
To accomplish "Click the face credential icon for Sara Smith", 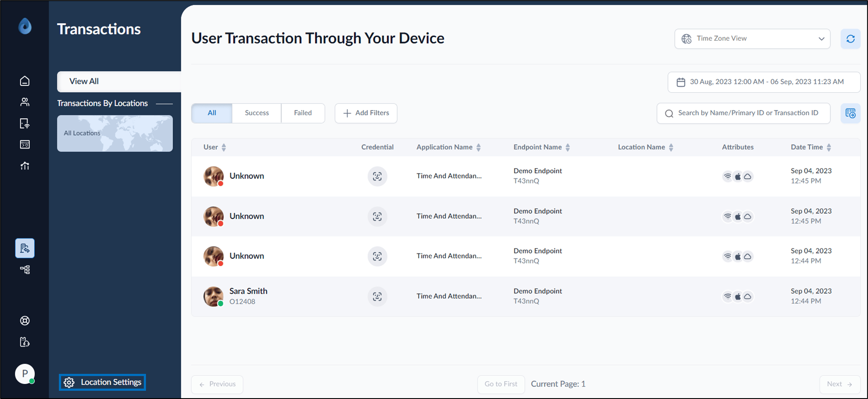I will (377, 297).
